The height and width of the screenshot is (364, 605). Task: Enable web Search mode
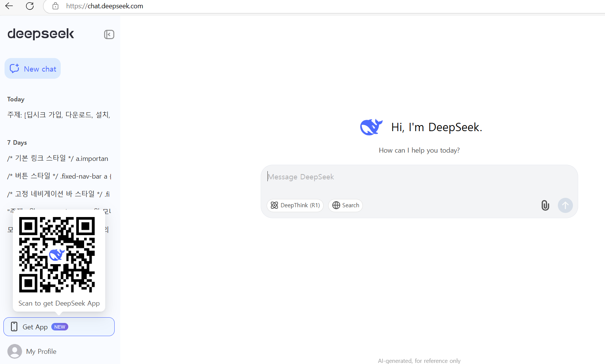click(345, 205)
